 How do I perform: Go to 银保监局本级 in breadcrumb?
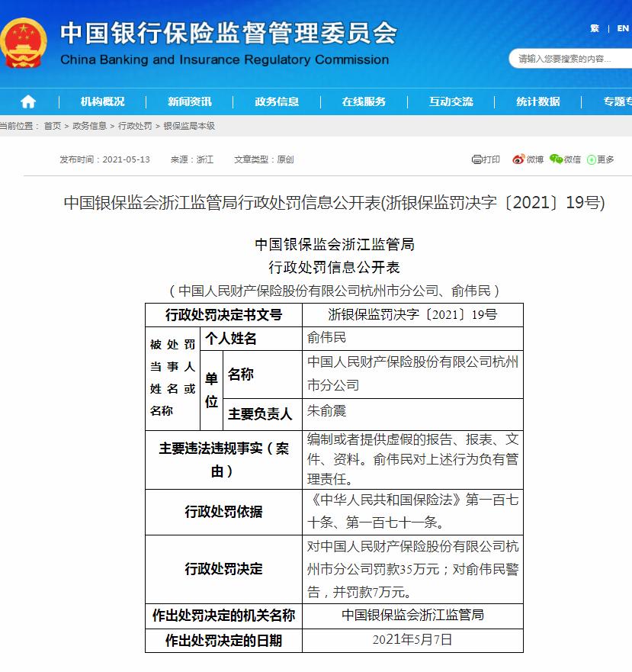pyautogui.click(x=189, y=126)
